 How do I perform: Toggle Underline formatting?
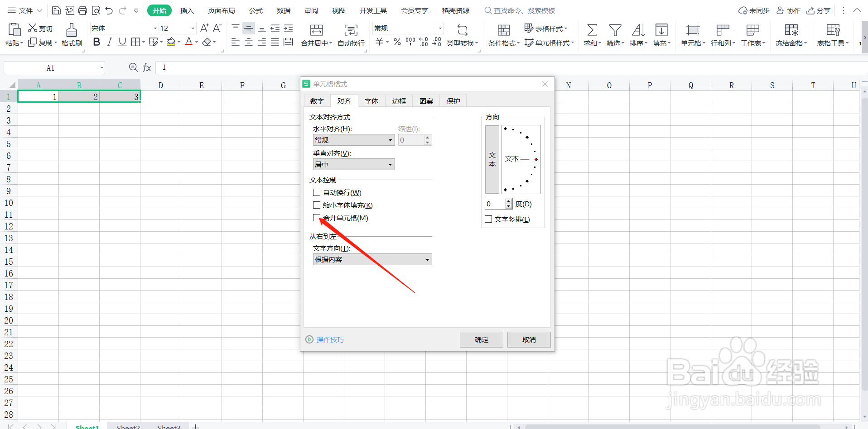click(122, 42)
